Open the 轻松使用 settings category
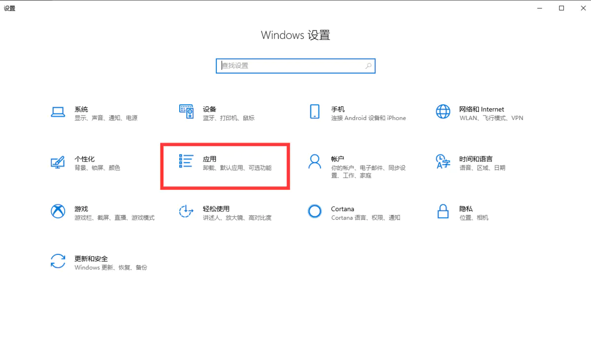Image resolution: width=591 pixels, height=364 pixels. (x=216, y=209)
